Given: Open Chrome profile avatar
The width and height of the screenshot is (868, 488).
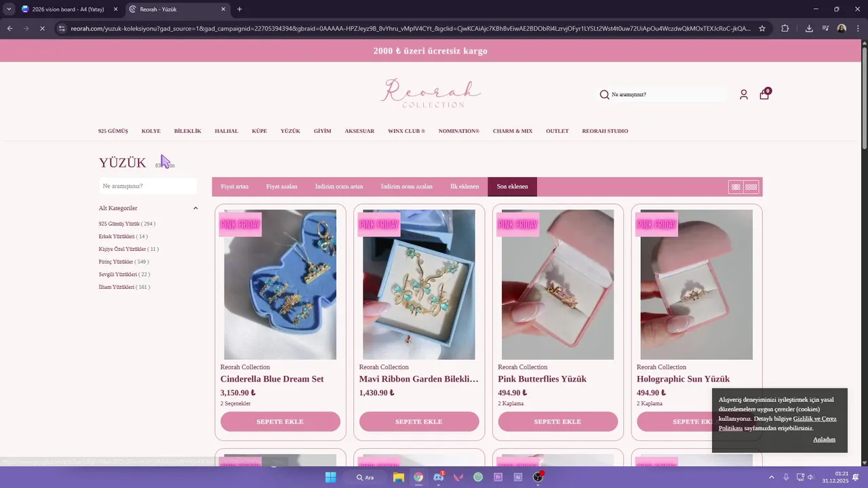Looking at the screenshot, I should coord(842,28).
